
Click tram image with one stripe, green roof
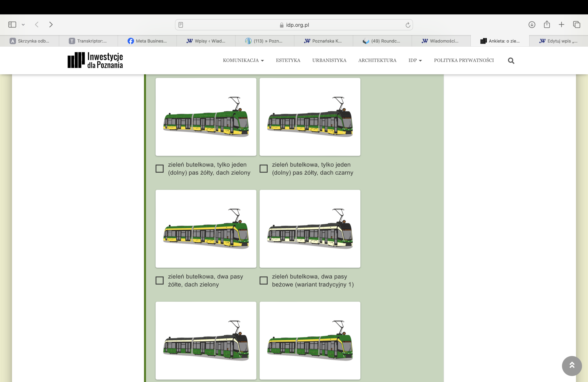206,117
